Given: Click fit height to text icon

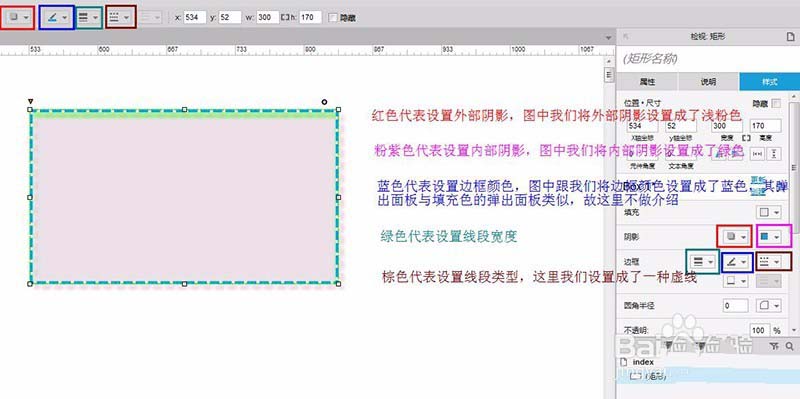Looking at the screenshot, I should point(774,154).
